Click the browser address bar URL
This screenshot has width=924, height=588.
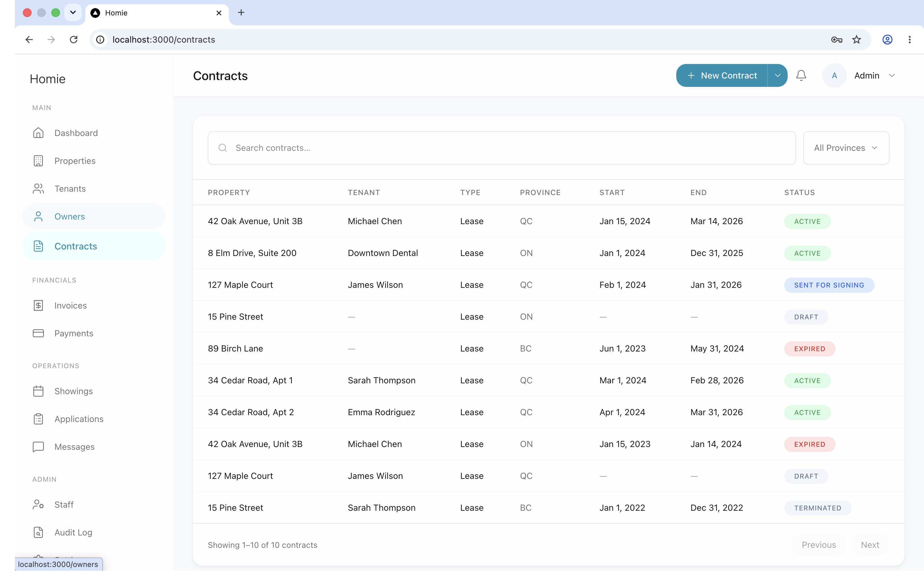(164, 40)
